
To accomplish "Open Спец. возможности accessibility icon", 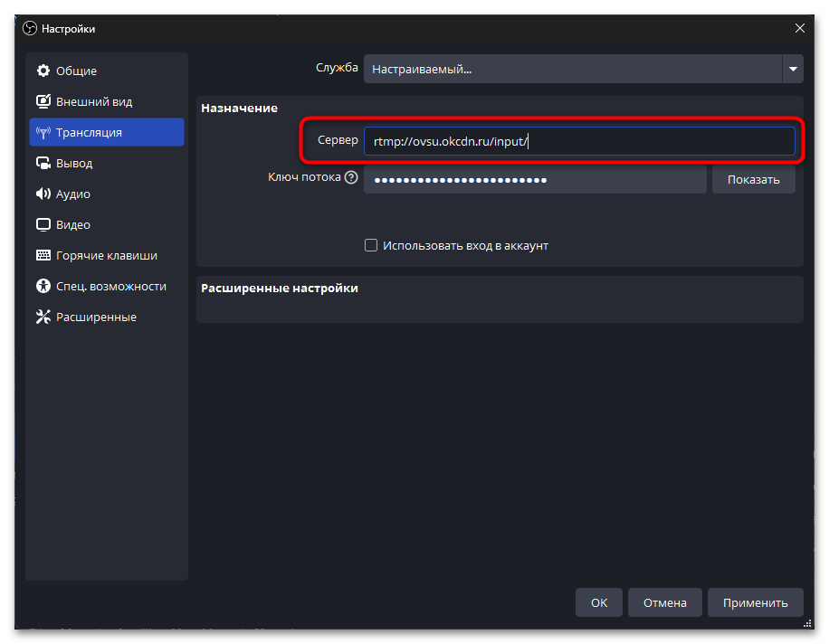I will [x=43, y=287].
